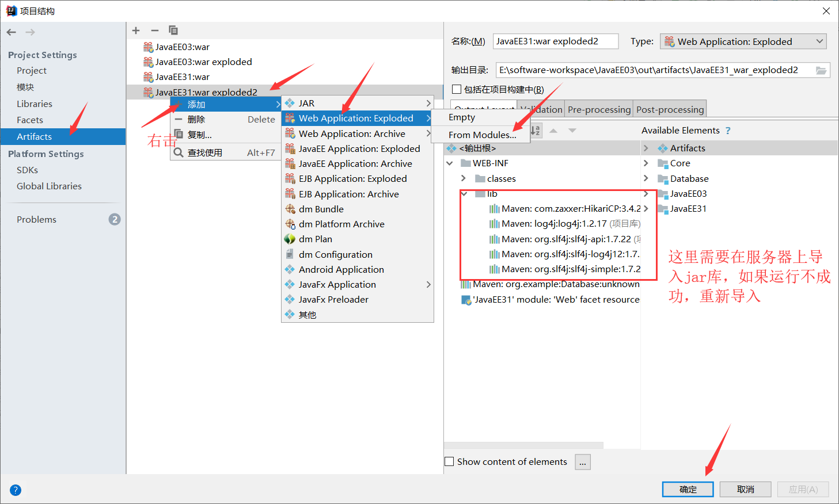
Task: Select Web Application: Exploded menu item
Action: (x=358, y=118)
